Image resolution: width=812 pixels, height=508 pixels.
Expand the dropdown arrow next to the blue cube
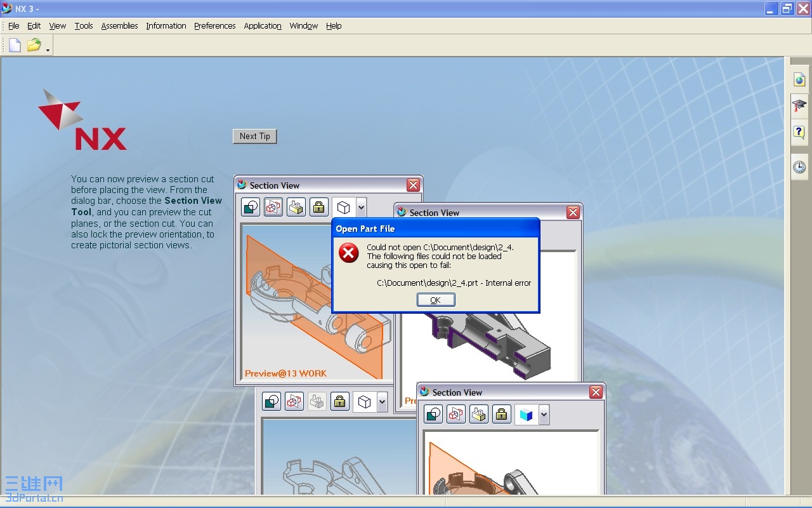(x=544, y=415)
